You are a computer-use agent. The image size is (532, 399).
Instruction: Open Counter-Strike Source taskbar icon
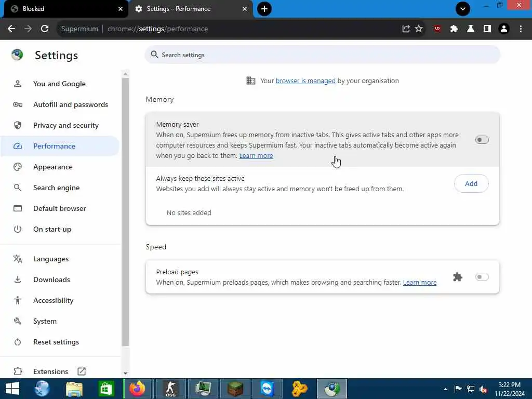(x=170, y=389)
